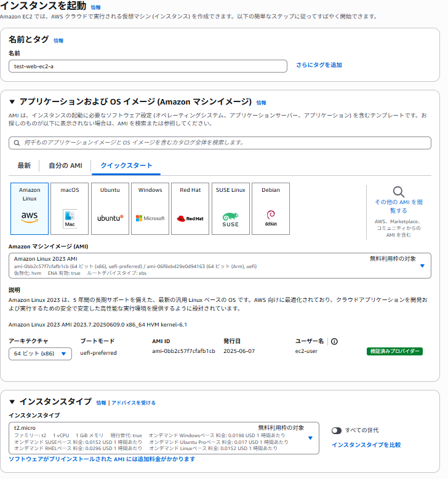Choose the macOS image tile

click(70, 208)
